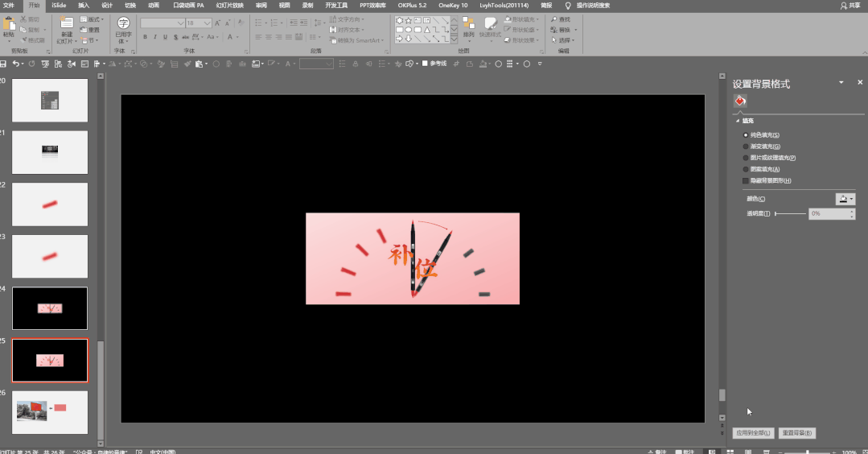Collapse the Fill (填充) section
Image resolution: width=868 pixels, height=454 pixels.
coord(738,121)
